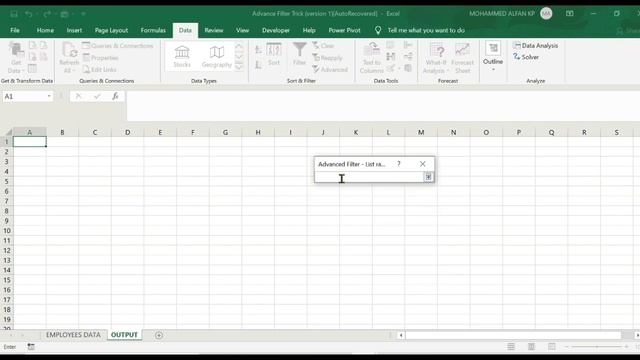Click the formula bar Cancel icon

click(78, 96)
